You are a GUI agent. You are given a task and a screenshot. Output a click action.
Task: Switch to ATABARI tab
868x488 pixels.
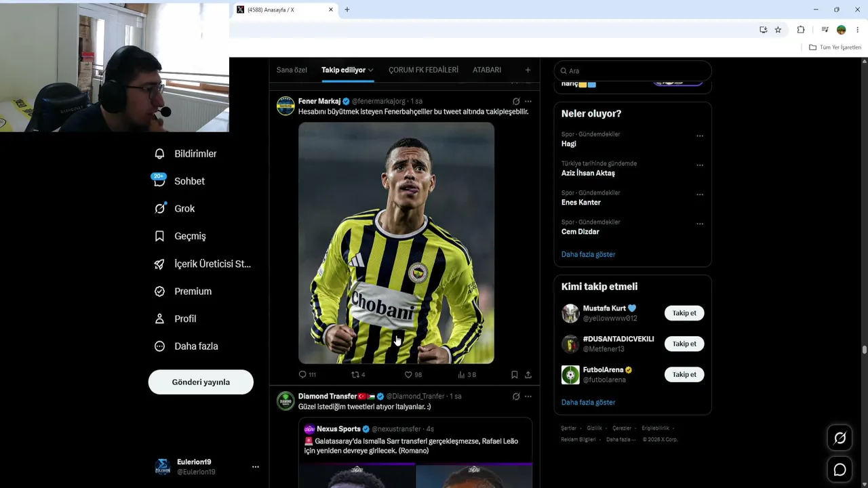coord(487,70)
